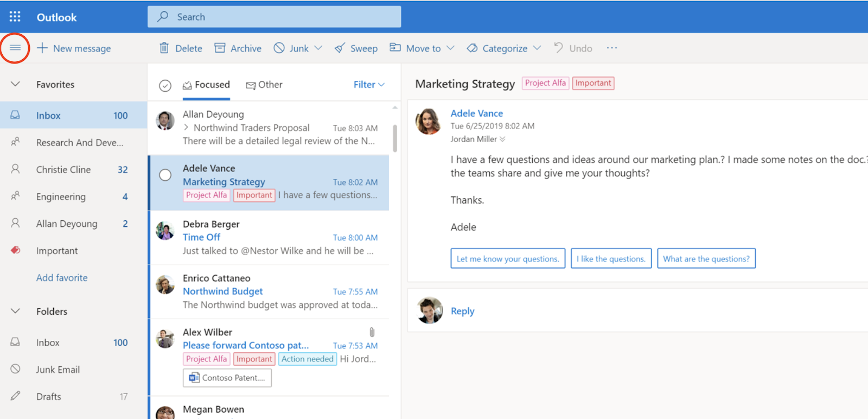Open the Drafts folder

pos(73,396)
